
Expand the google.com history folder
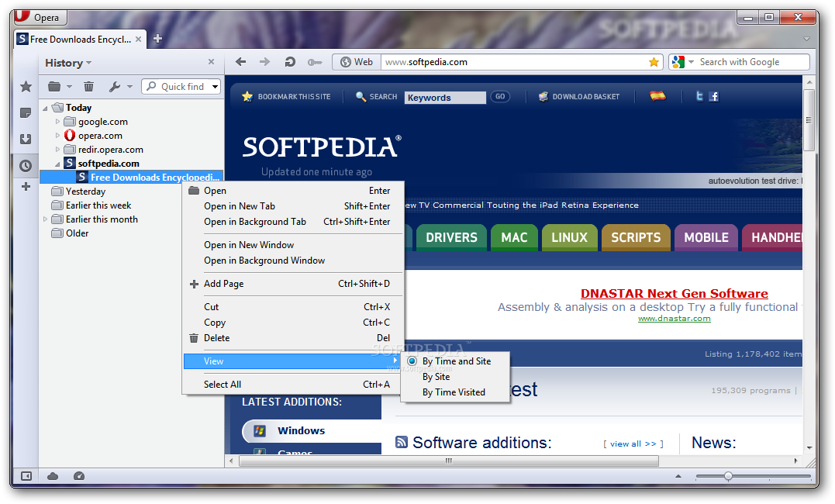coord(57,122)
